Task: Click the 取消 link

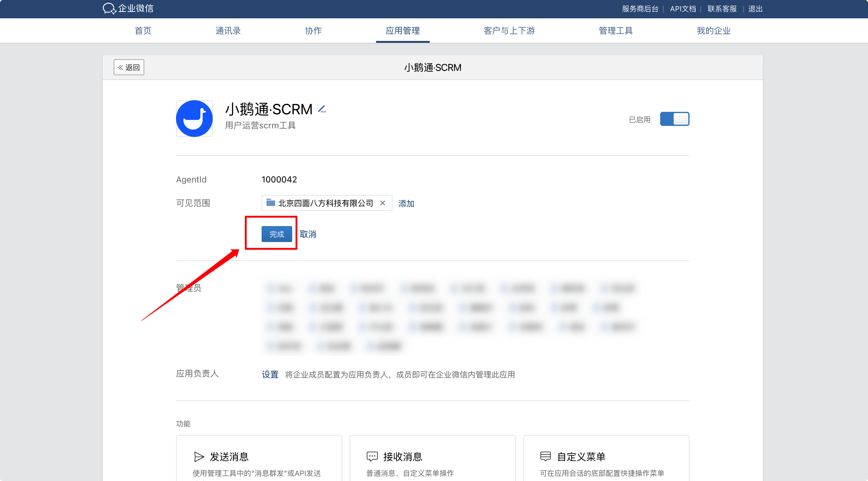Action: pos(308,234)
